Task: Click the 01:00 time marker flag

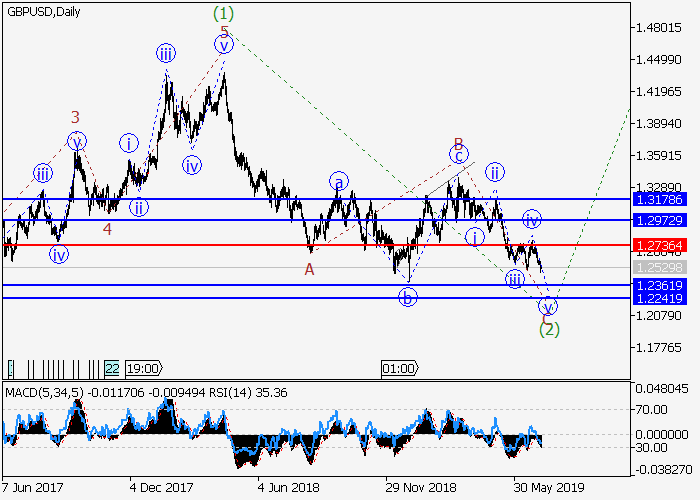Action: 399,368
